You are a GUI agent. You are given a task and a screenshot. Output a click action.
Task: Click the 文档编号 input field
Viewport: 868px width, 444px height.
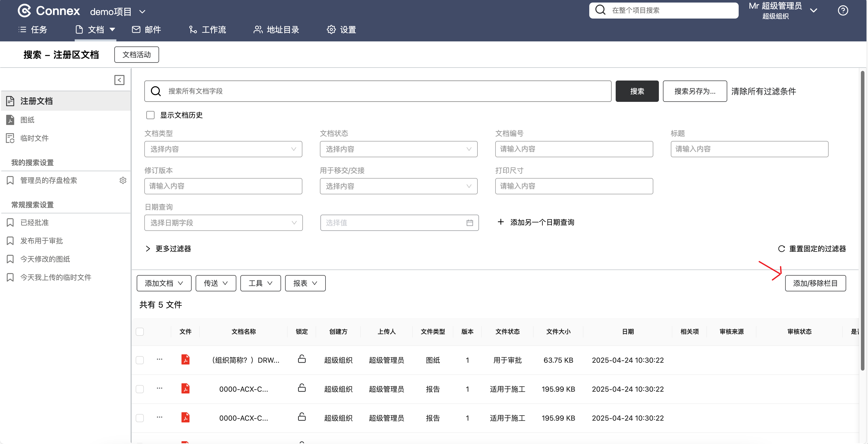[573, 149]
